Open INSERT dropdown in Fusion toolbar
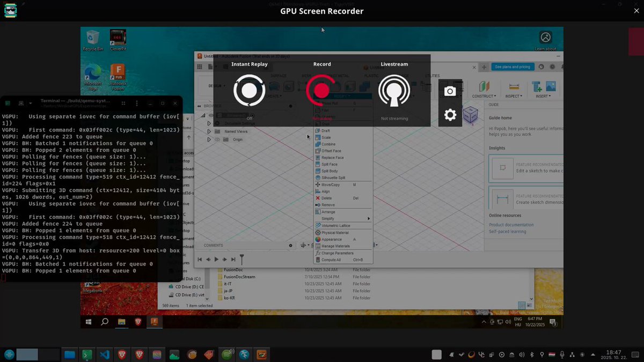644x362 pixels. pyautogui.click(x=543, y=96)
